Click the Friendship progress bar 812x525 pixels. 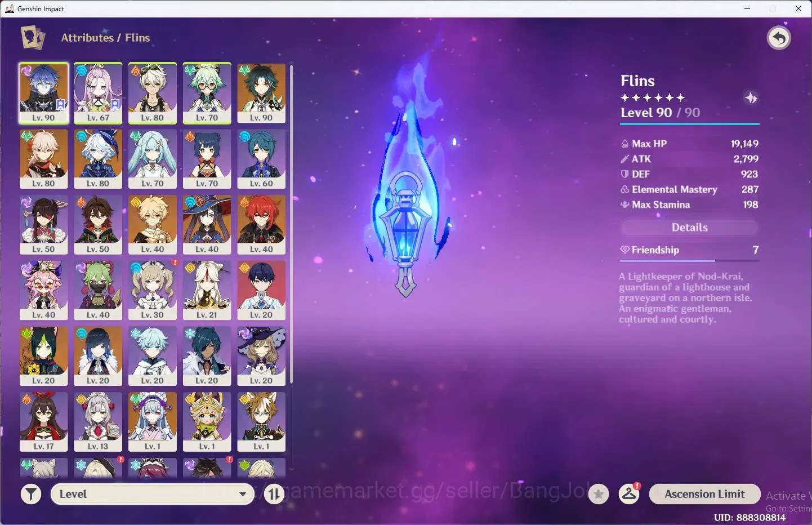[689, 261]
